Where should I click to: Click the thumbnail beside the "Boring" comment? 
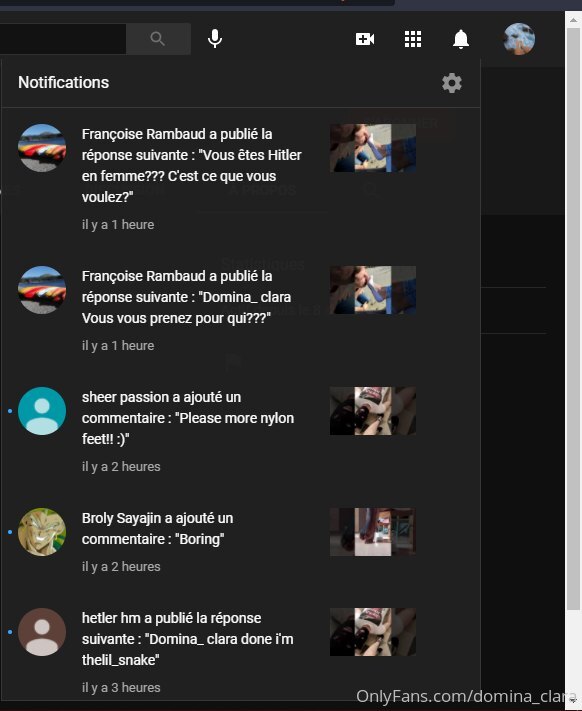pyautogui.click(x=373, y=532)
